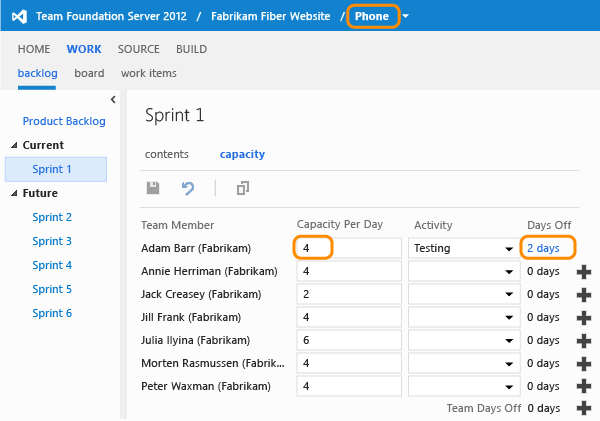Open Adam Barr's 2 days off link
Image resolution: width=600 pixels, height=421 pixels.
point(550,247)
